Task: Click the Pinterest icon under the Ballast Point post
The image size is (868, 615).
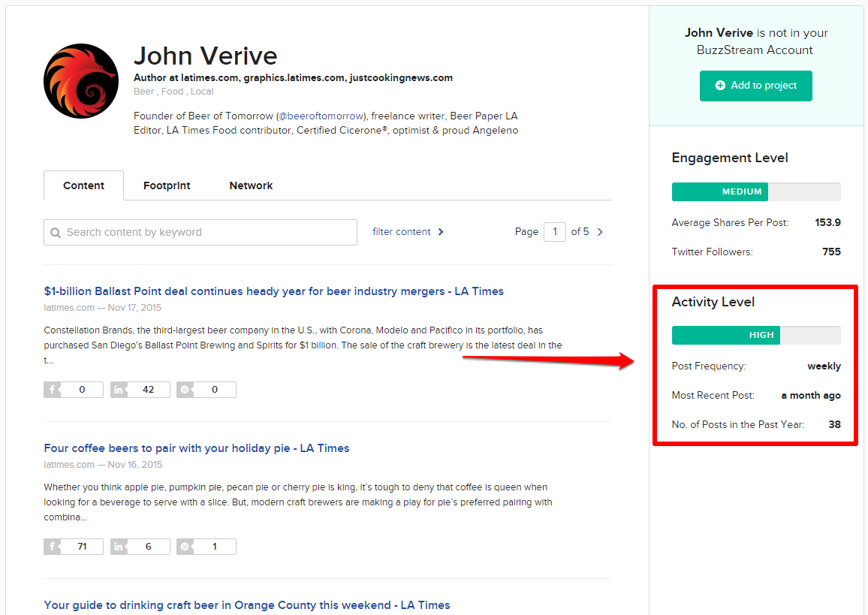Action: (x=185, y=389)
